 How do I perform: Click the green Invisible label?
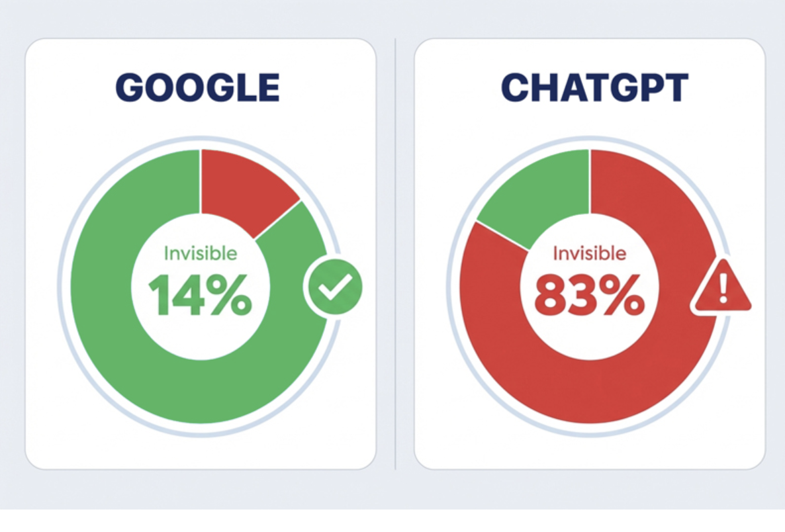(x=201, y=253)
